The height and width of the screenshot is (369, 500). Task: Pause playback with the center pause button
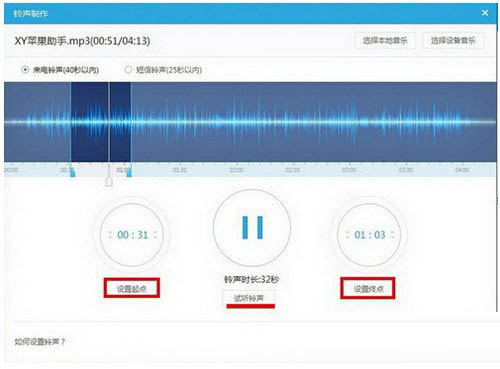252,228
